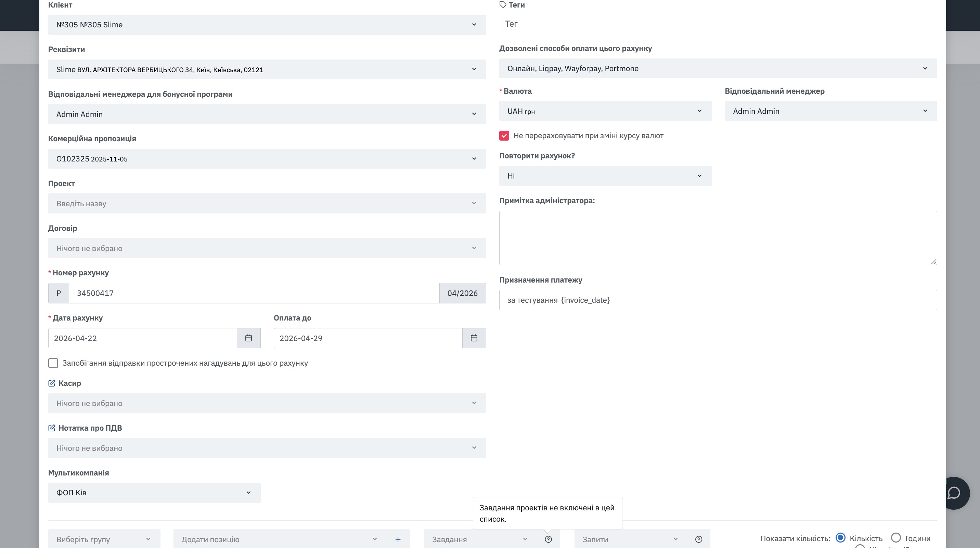980x548 pixels.
Task: Open the chat support bubble
Action: [954, 493]
